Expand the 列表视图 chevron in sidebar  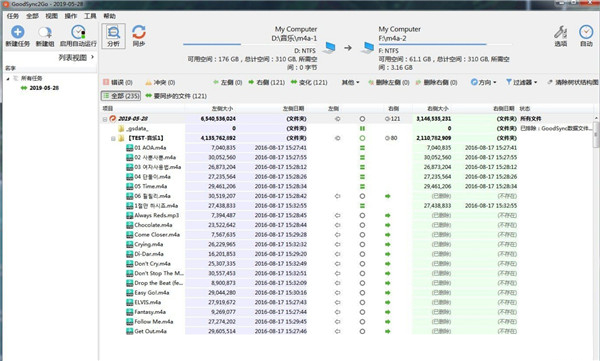(x=92, y=57)
